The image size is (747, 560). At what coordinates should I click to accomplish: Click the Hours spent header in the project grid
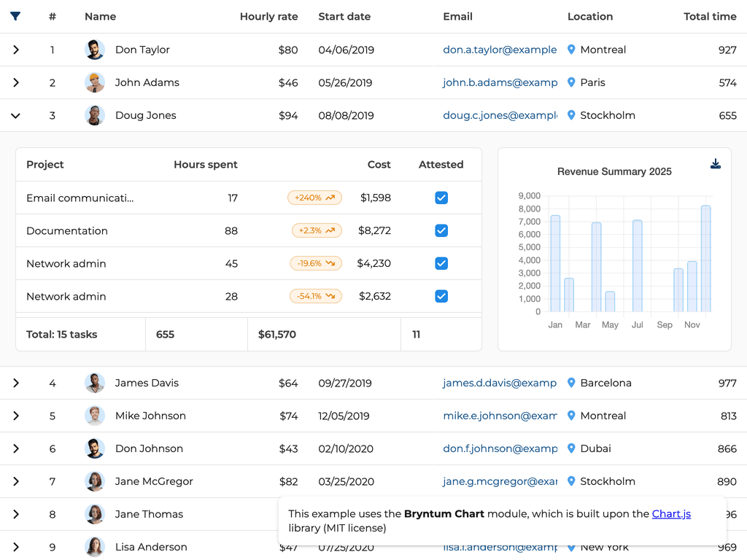tap(205, 165)
